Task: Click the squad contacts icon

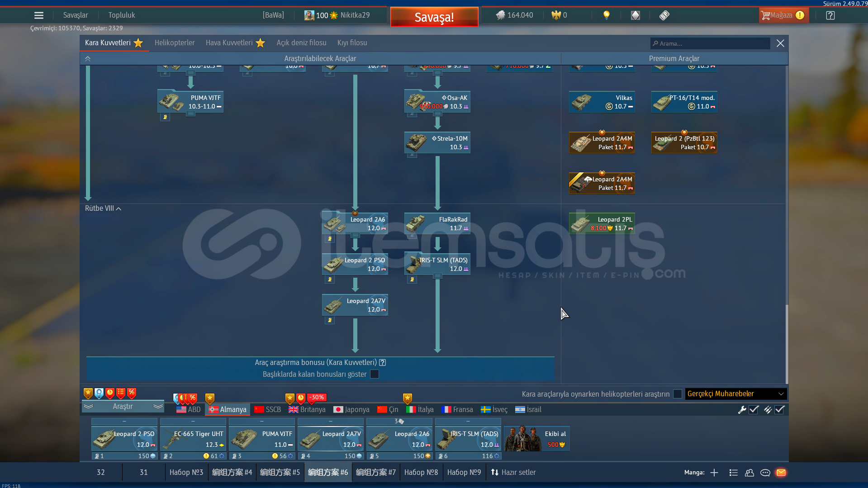Action: (x=749, y=473)
